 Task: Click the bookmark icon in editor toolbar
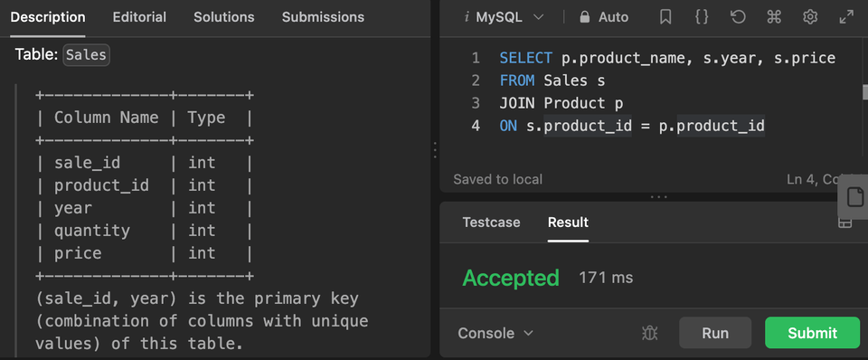point(665,17)
